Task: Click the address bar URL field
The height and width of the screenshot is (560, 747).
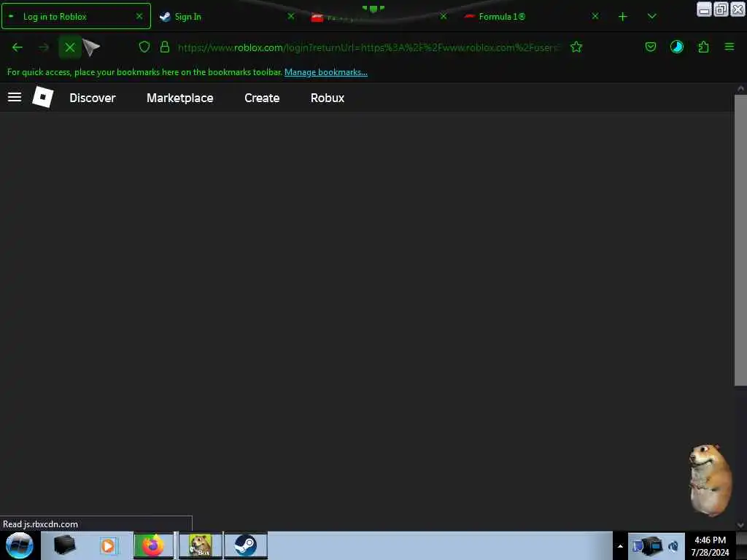Action: click(x=368, y=47)
